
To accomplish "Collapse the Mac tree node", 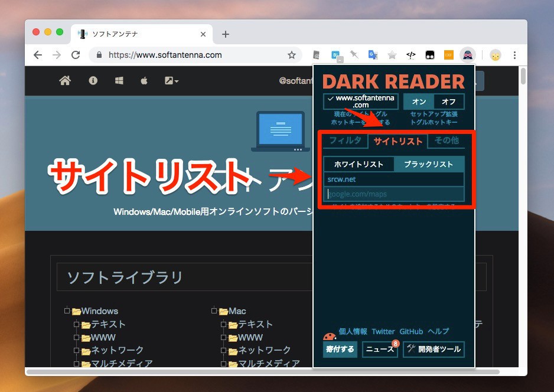I will click(x=214, y=311).
